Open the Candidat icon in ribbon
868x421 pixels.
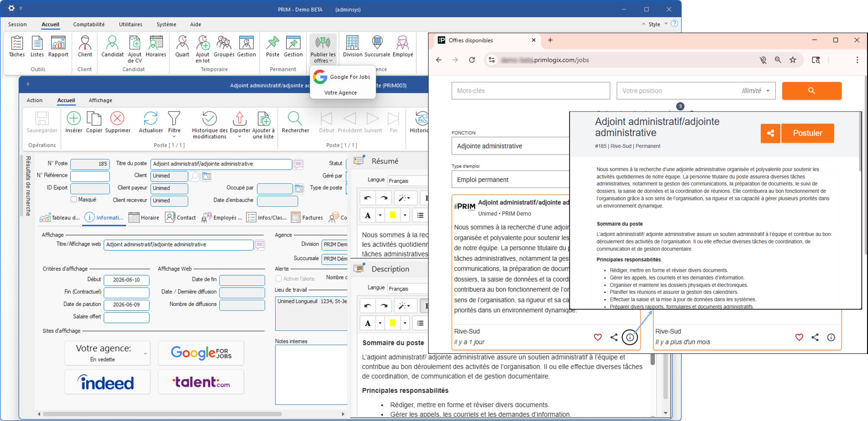[112, 46]
